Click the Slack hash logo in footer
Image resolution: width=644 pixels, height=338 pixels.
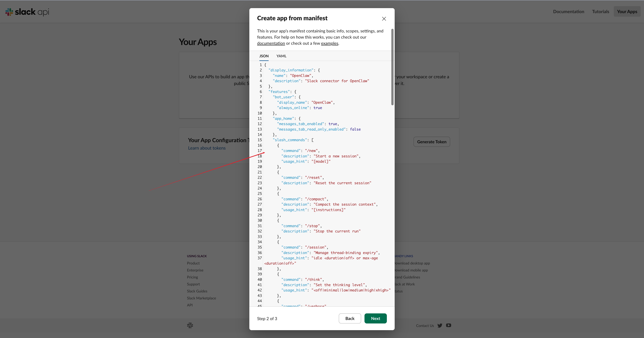point(190,325)
